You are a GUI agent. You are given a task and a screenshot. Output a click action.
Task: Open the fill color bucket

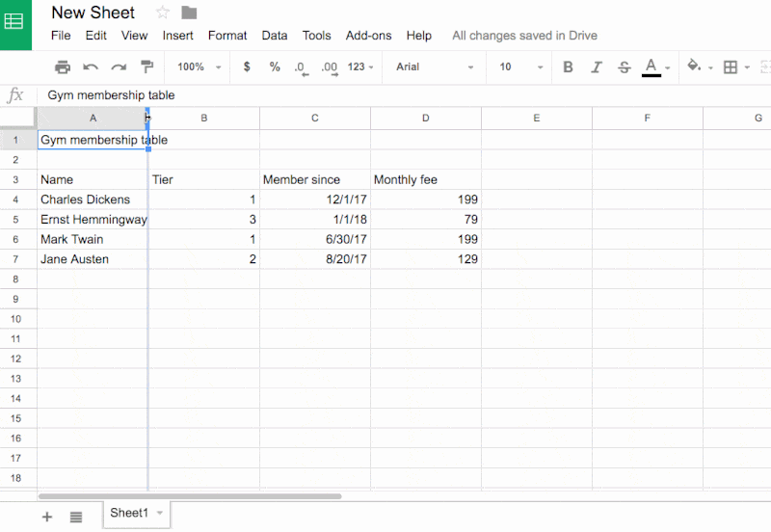pyautogui.click(x=694, y=66)
